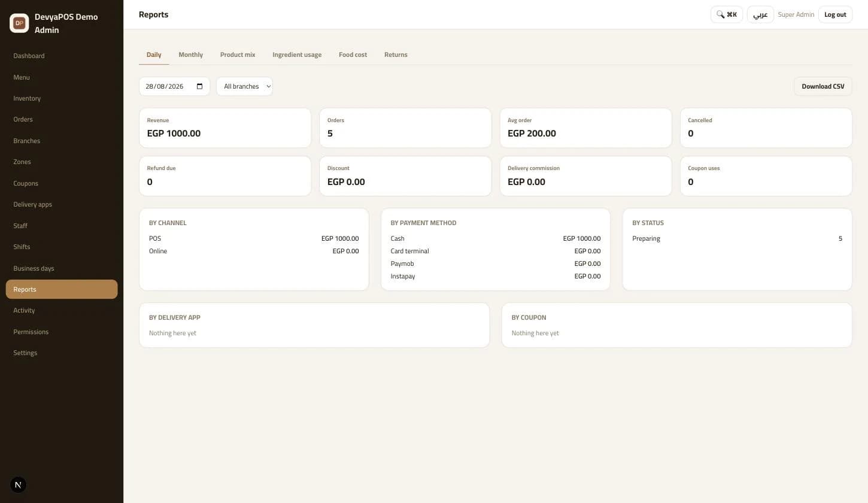Click the Cash payment method row
The width and height of the screenshot is (868, 503).
tap(496, 238)
